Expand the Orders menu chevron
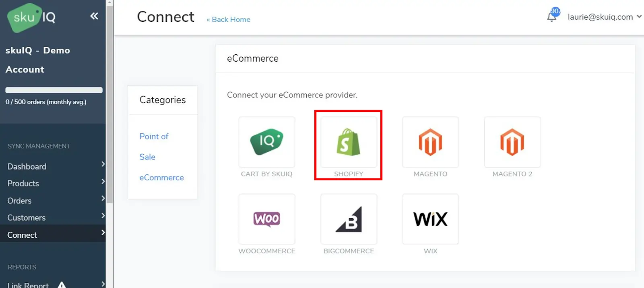This screenshot has width=644, height=288. pyautogui.click(x=103, y=198)
